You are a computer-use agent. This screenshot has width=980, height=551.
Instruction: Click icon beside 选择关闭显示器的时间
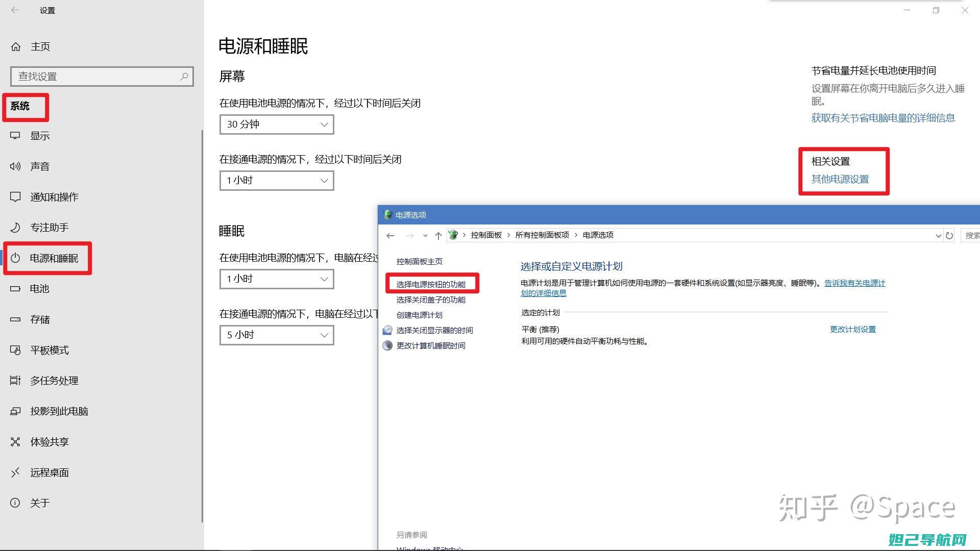tap(387, 330)
